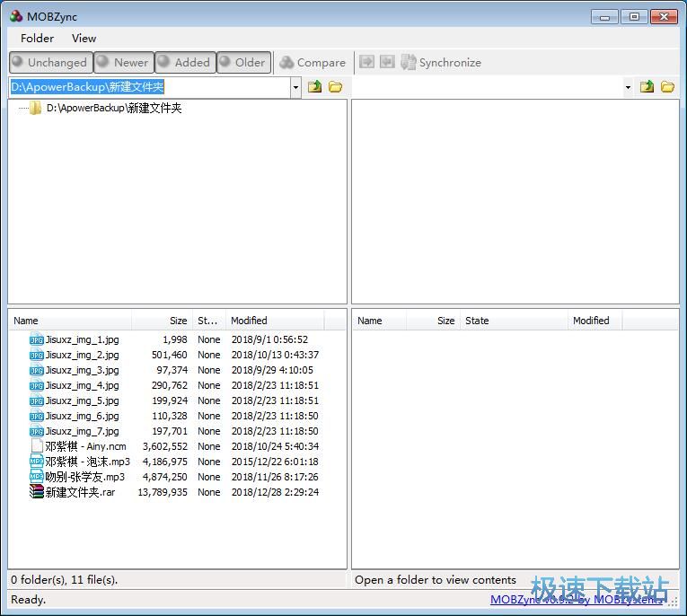Select the D:\ApowerBackup tree folder node

point(113,108)
